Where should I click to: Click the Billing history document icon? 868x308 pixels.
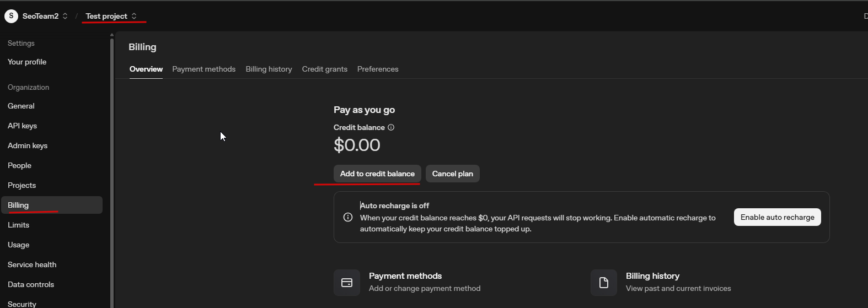pyautogui.click(x=604, y=283)
